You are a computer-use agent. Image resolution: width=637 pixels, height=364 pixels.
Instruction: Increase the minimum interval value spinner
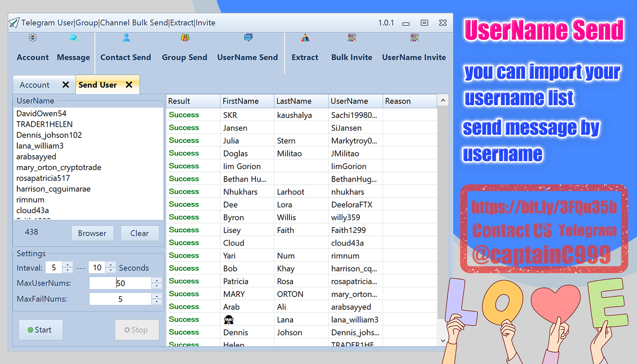click(x=67, y=265)
